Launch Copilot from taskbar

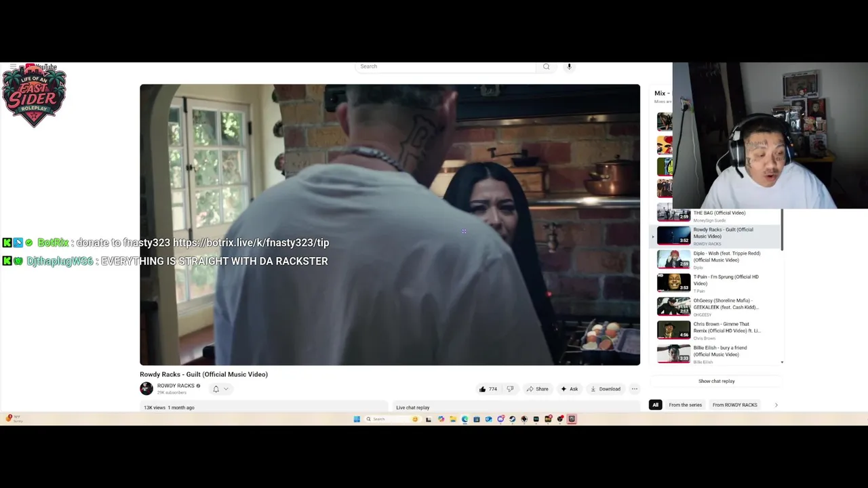(x=441, y=419)
